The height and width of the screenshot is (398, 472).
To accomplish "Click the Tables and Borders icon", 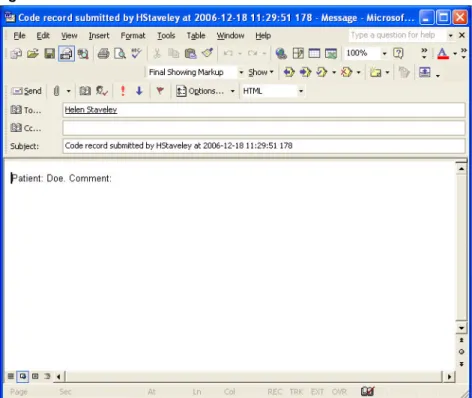I will (x=298, y=53).
